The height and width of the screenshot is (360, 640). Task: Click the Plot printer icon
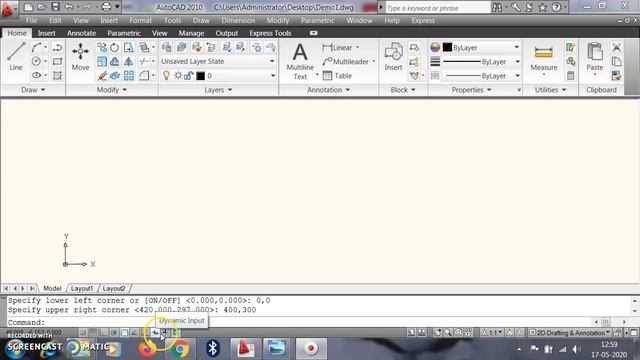106,7
